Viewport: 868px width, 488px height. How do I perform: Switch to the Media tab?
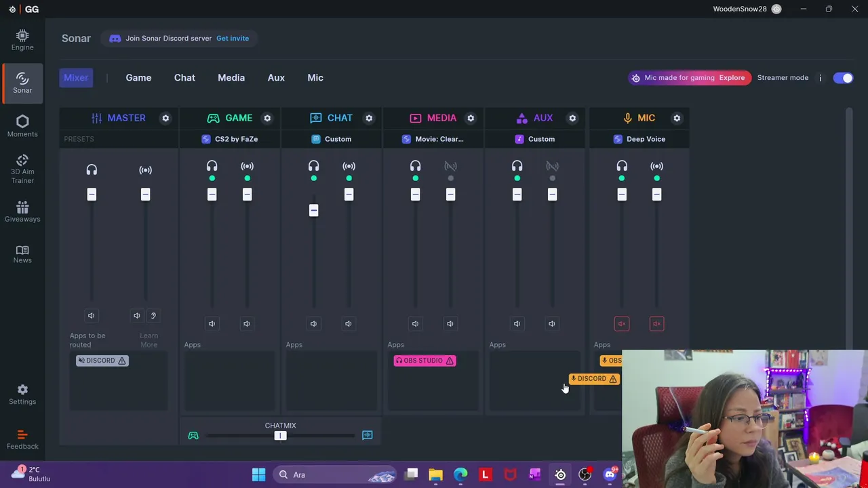[x=231, y=78]
